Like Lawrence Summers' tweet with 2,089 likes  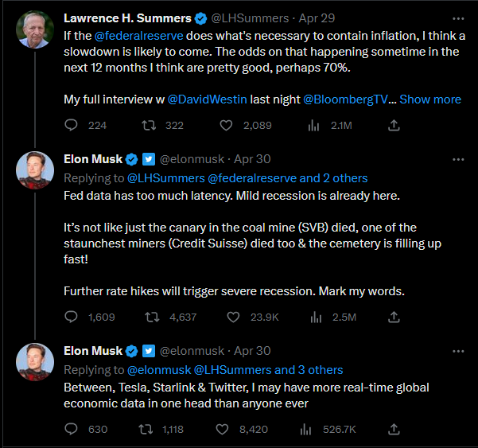[226, 125]
